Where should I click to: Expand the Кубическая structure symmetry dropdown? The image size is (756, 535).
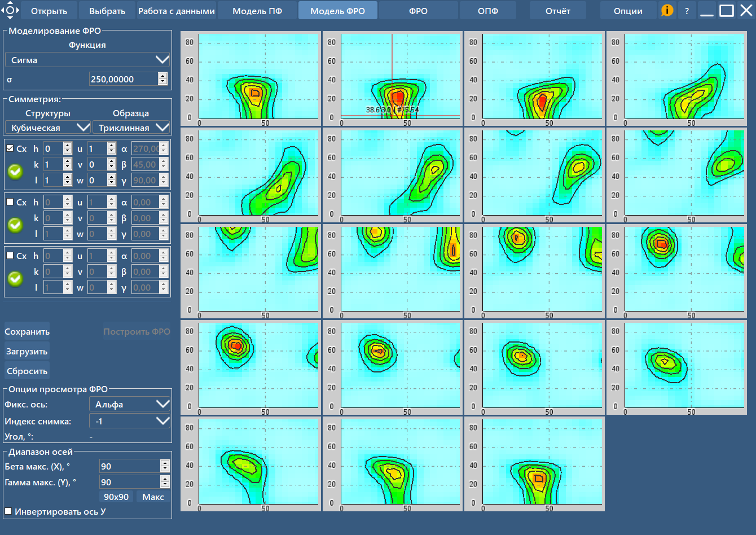pos(48,128)
